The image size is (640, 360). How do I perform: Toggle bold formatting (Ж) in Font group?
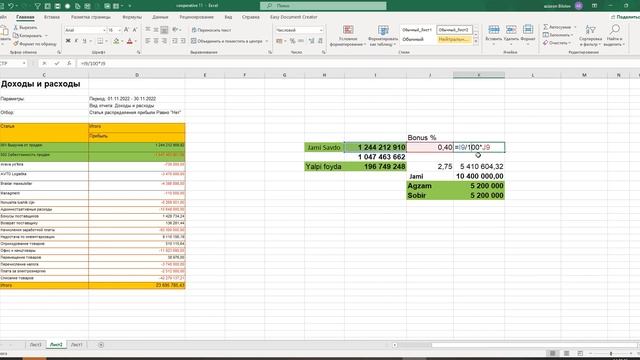(68, 41)
